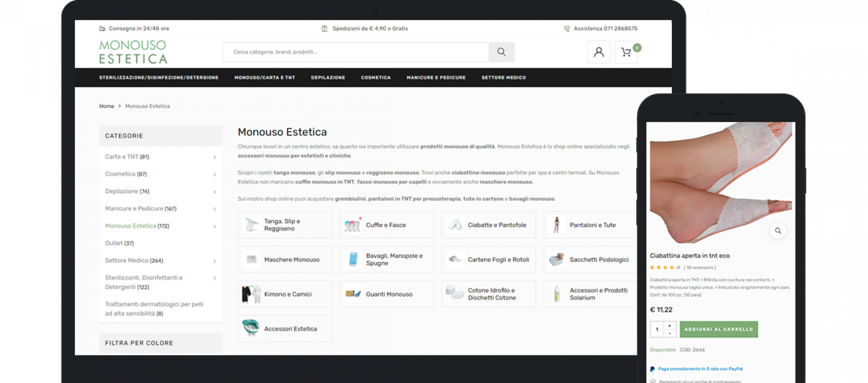Click the Sacchetti Podologici label
The height and width of the screenshot is (383, 868).
pos(599,260)
